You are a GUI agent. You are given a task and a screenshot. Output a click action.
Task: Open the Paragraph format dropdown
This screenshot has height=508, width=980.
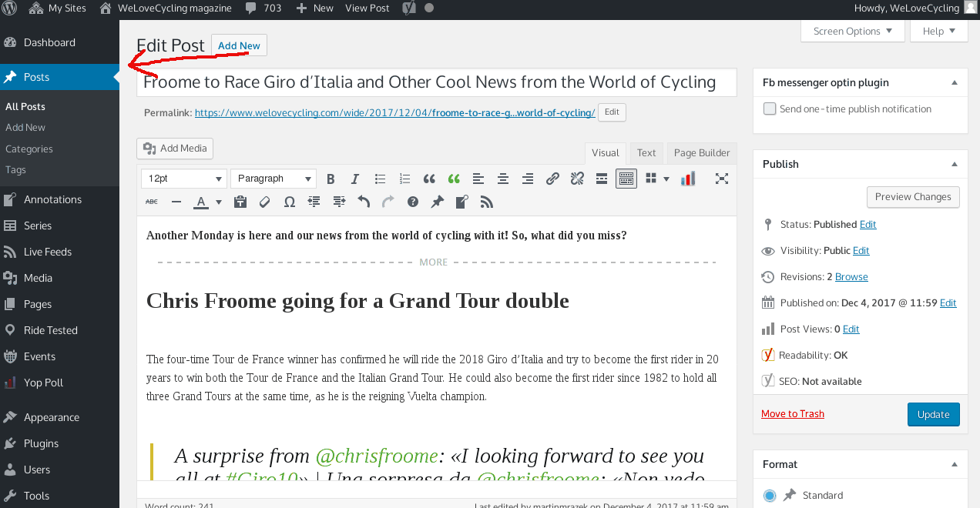(x=274, y=179)
